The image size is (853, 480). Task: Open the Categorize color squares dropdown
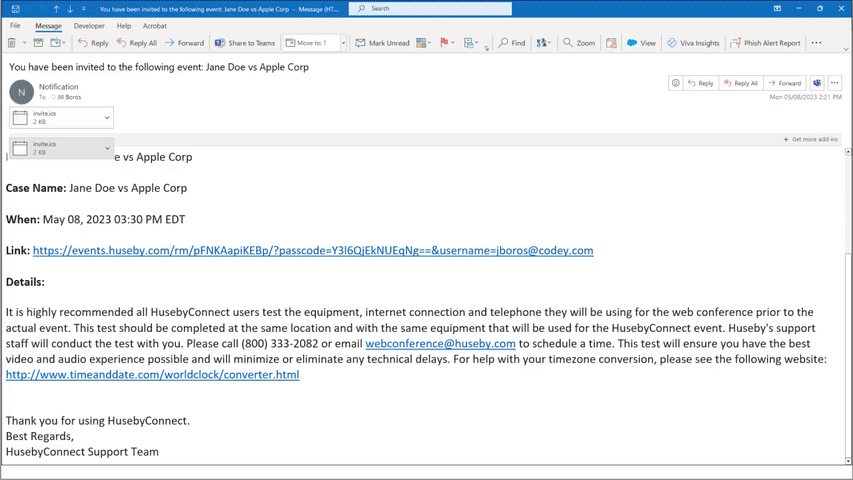(x=423, y=42)
